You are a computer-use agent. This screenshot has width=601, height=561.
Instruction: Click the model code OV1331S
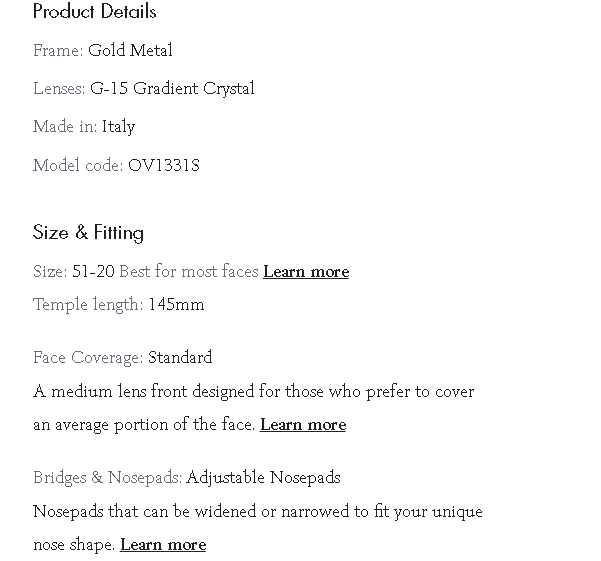tap(164, 166)
